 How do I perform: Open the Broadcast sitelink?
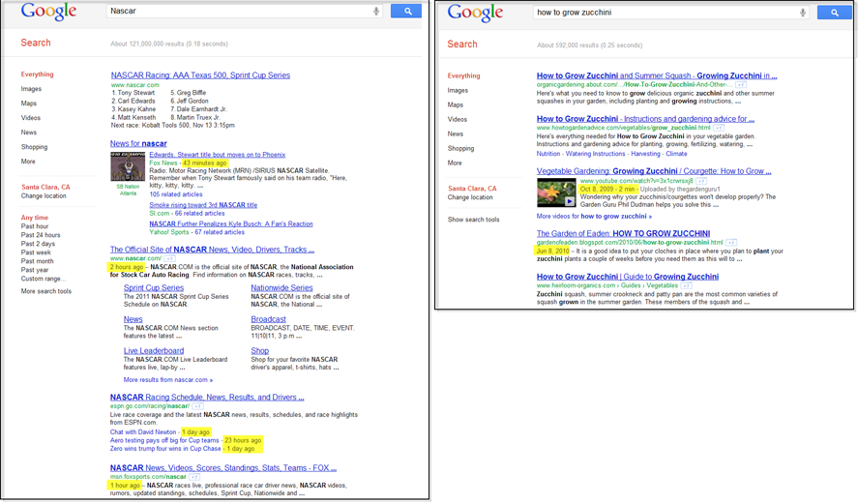point(268,319)
